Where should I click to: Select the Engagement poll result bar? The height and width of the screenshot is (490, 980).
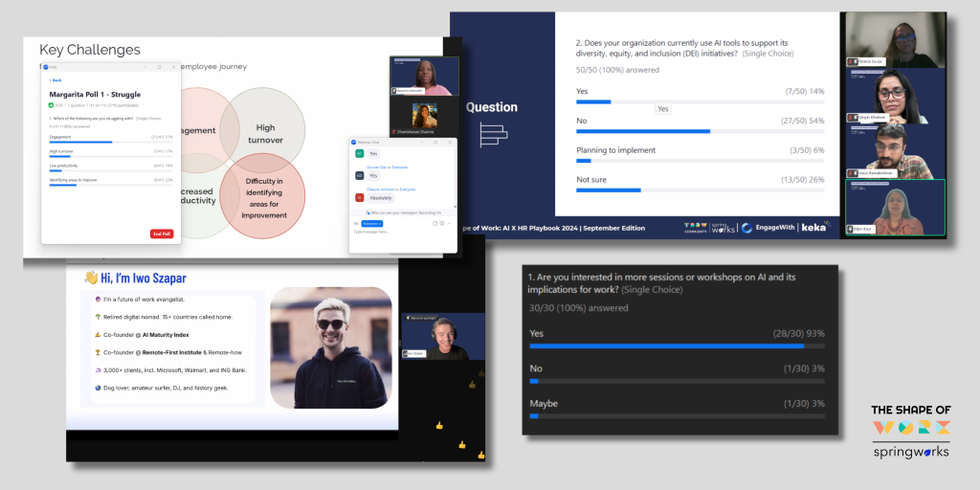tap(80, 142)
